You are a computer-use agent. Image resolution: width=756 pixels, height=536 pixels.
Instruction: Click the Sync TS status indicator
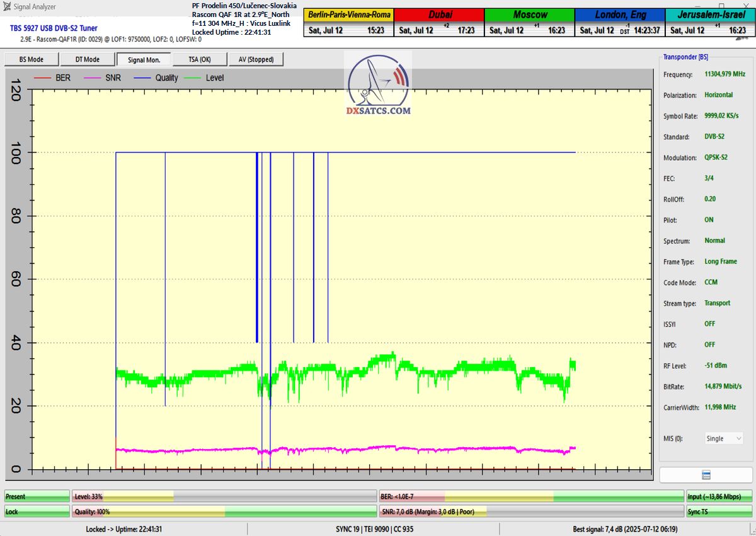click(x=719, y=511)
